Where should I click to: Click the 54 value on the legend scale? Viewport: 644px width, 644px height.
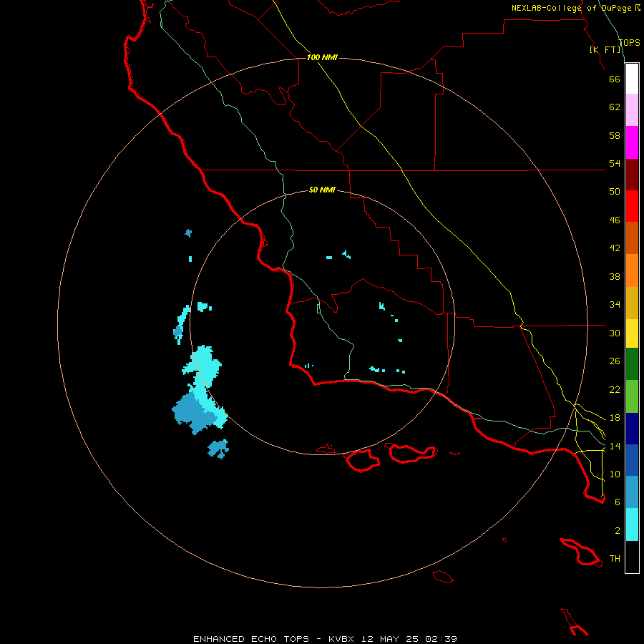pyautogui.click(x=615, y=163)
